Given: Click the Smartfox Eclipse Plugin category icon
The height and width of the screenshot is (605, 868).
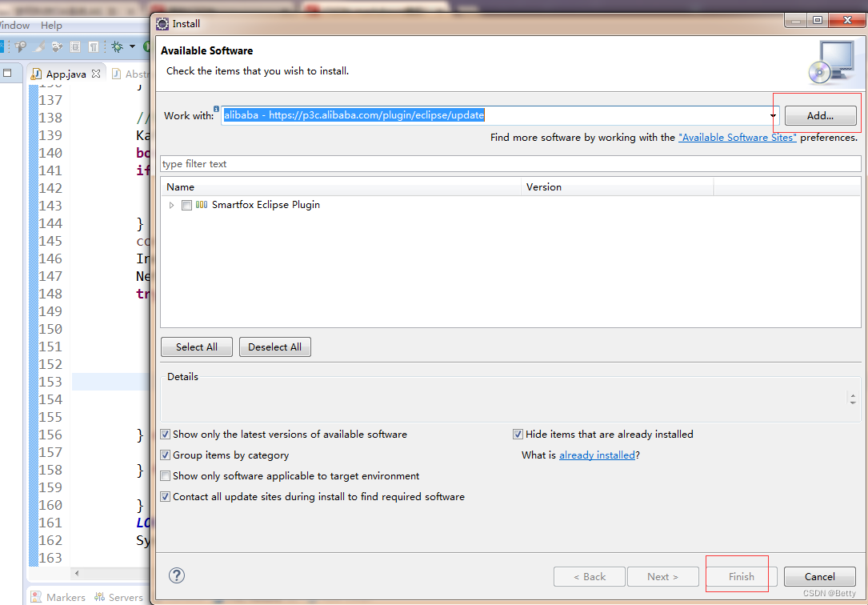Looking at the screenshot, I should [x=202, y=205].
